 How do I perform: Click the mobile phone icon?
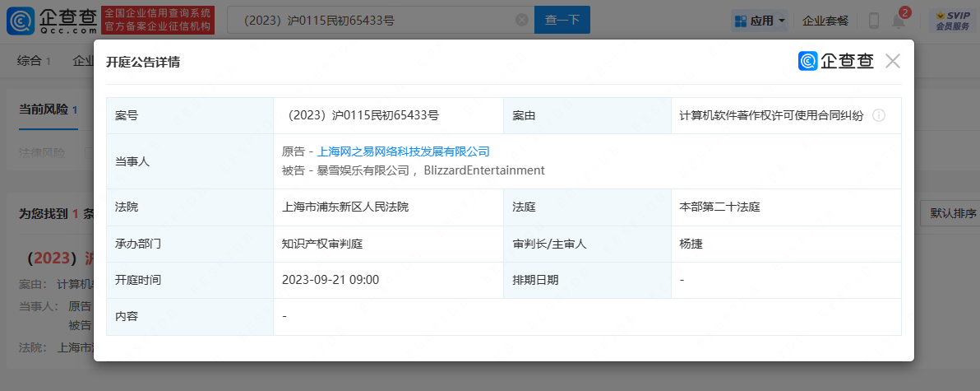click(874, 21)
